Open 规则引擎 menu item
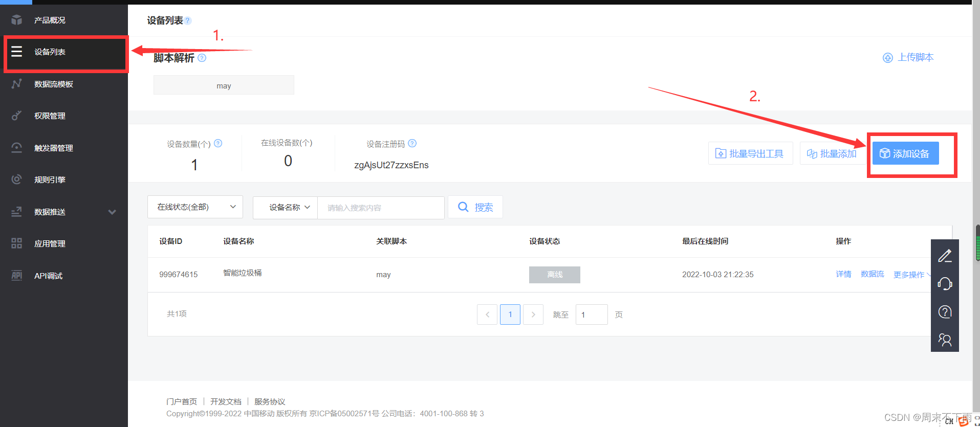 point(50,179)
